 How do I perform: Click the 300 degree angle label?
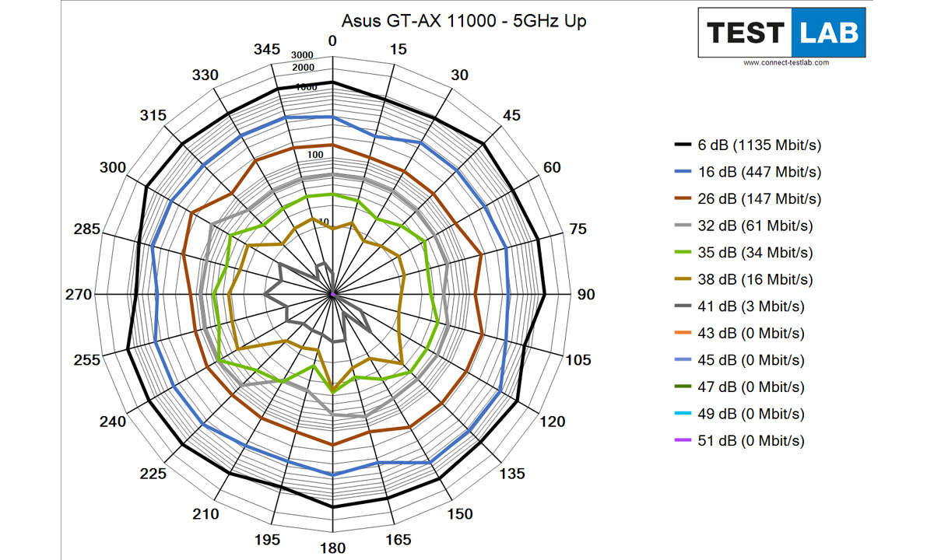pyautogui.click(x=114, y=168)
